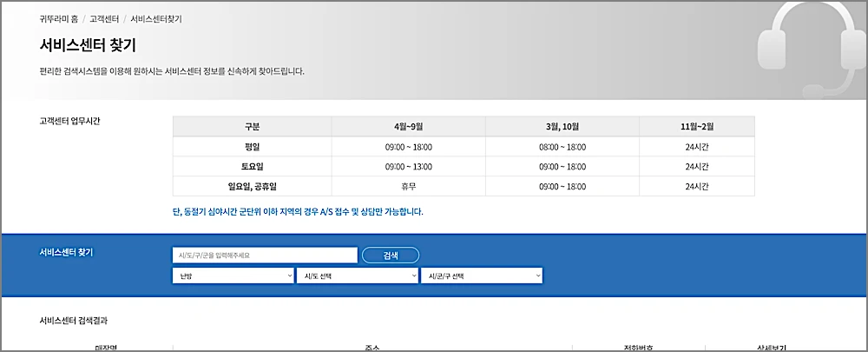Screen dimensions: 868x352
Task: Open the 난방 category dropdown
Action: tap(233, 276)
